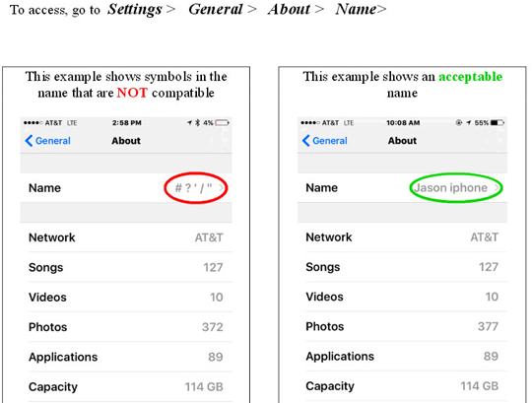Image resolution: width=532 pixels, height=403 pixels.
Task: Click Photos row showing 377
Action: pos(402,326)
